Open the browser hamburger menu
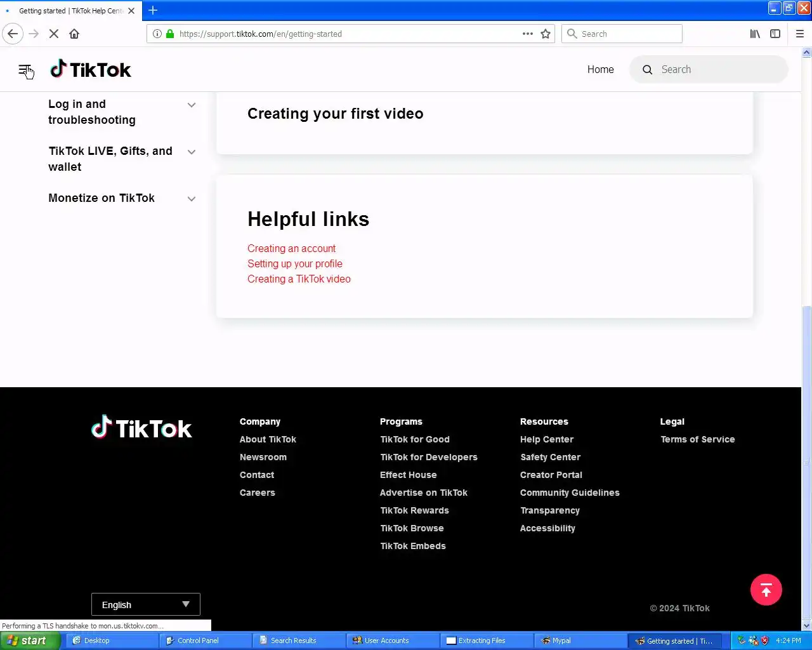The image size is (812, 650). [799, 34]
